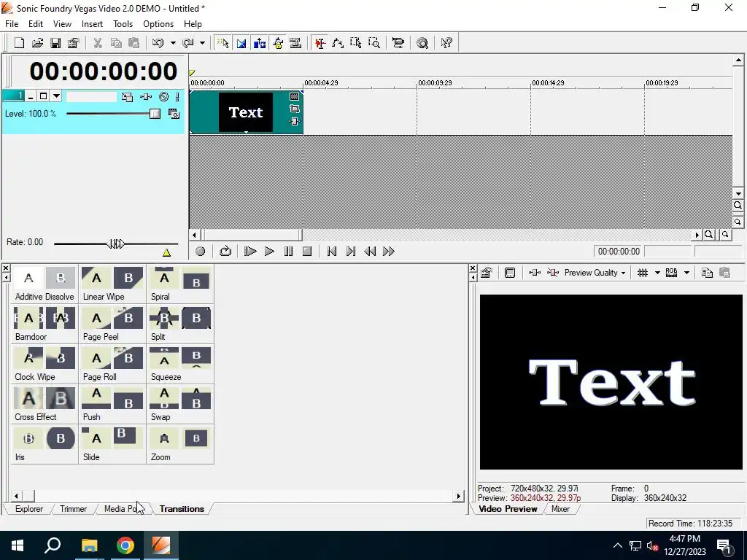Image resolution: width=747 pixels, height=560 pixels.
Task: Open the grid overlay dropdown arrow in preview
Action: click(657, 273)
